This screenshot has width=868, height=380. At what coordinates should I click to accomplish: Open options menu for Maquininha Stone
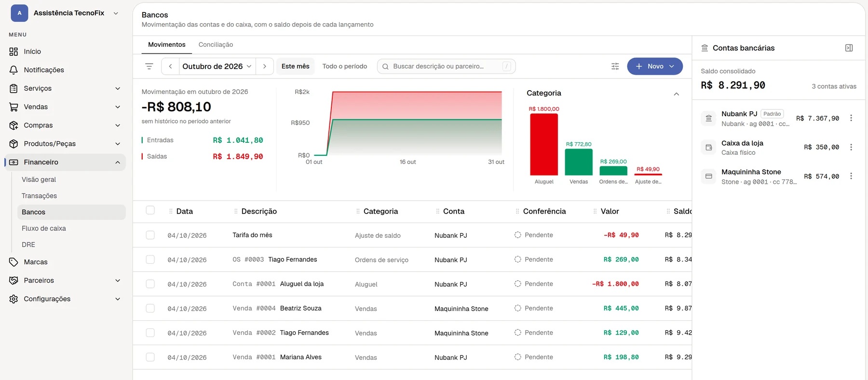851,176
